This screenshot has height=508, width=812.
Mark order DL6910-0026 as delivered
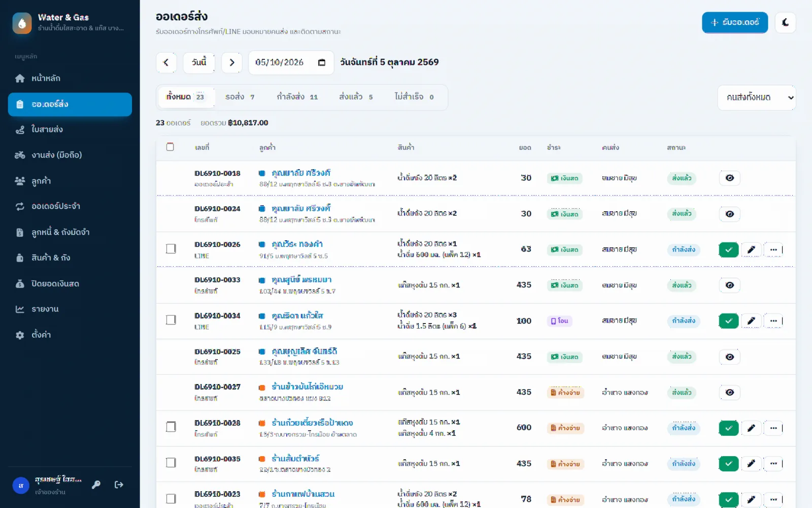(728, 249)
